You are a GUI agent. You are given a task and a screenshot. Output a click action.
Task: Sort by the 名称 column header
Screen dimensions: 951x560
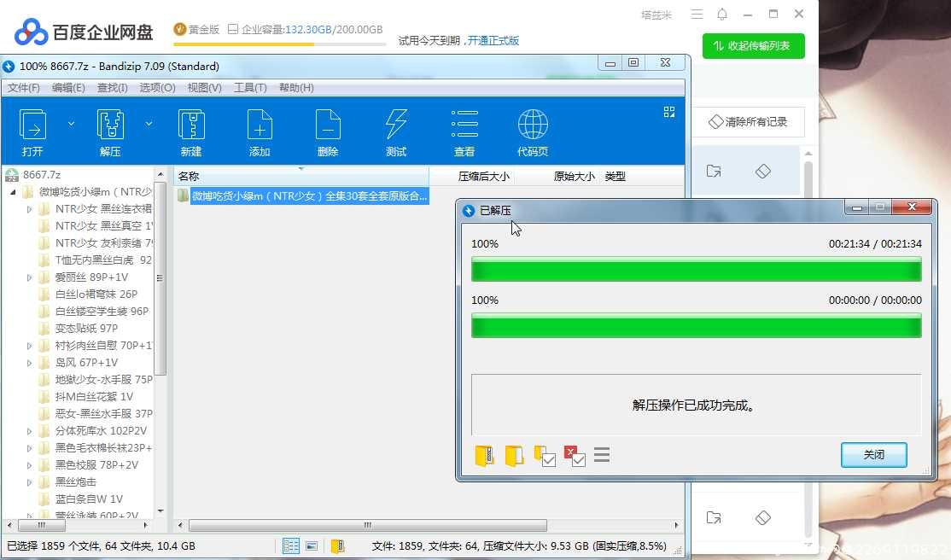(301, 176)
